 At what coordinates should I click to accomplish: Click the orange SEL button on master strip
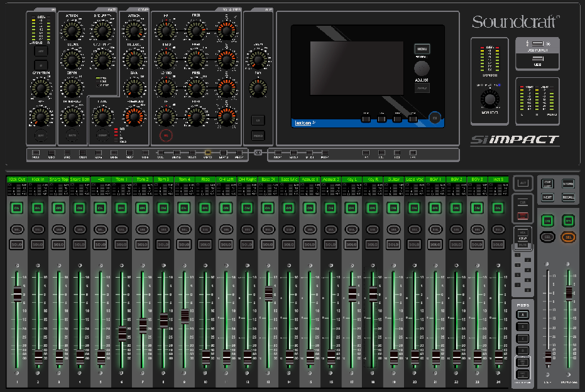tap(568, 237)
